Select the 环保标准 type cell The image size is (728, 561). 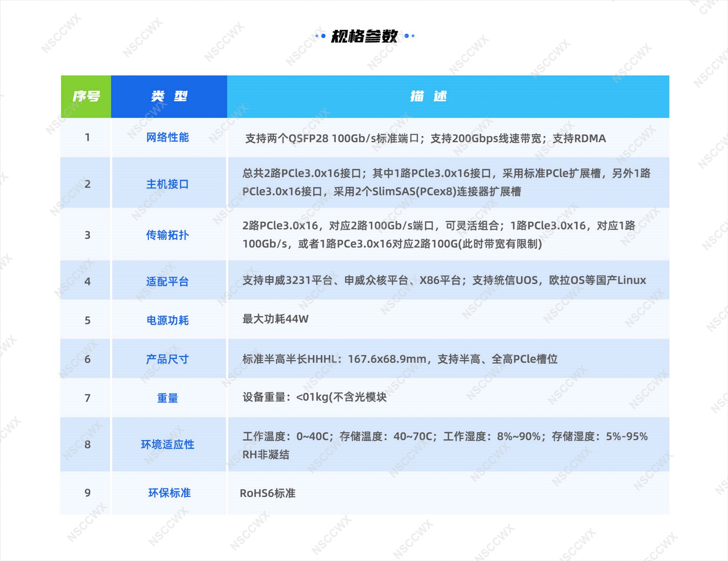click(169, 493)
